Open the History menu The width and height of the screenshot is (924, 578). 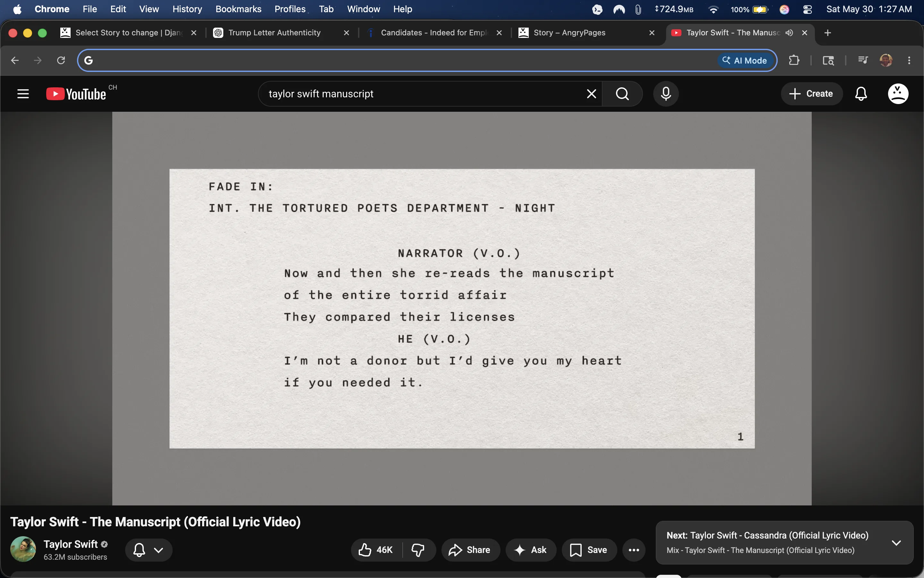tap(187, 9)
